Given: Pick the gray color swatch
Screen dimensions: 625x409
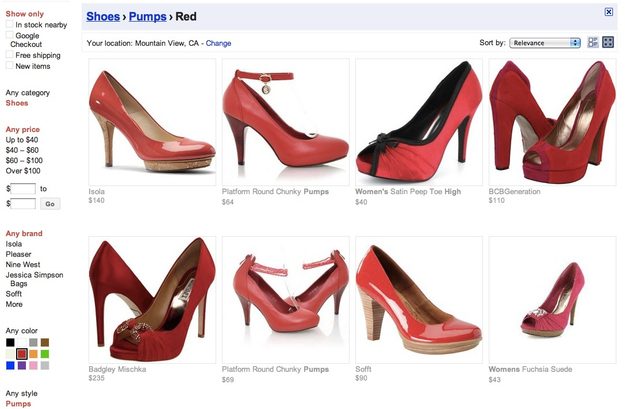Looking at the screenshot, I should 33,342.
